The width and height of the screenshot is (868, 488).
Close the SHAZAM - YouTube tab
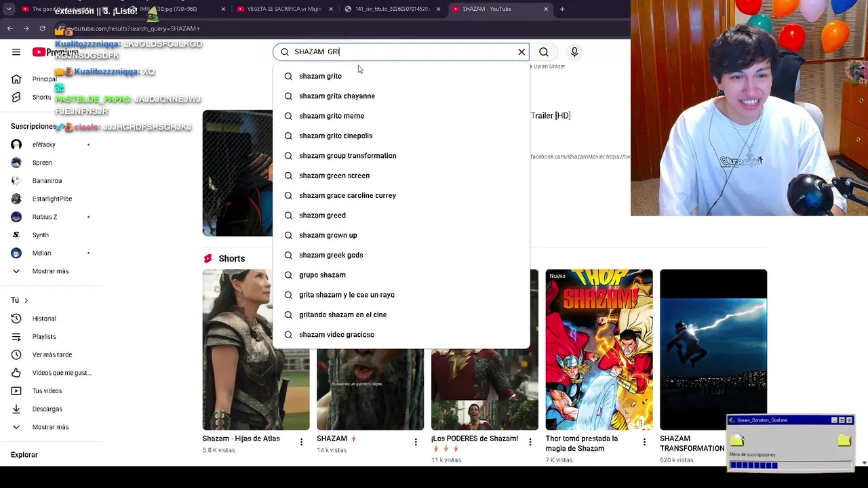(546, 9)
